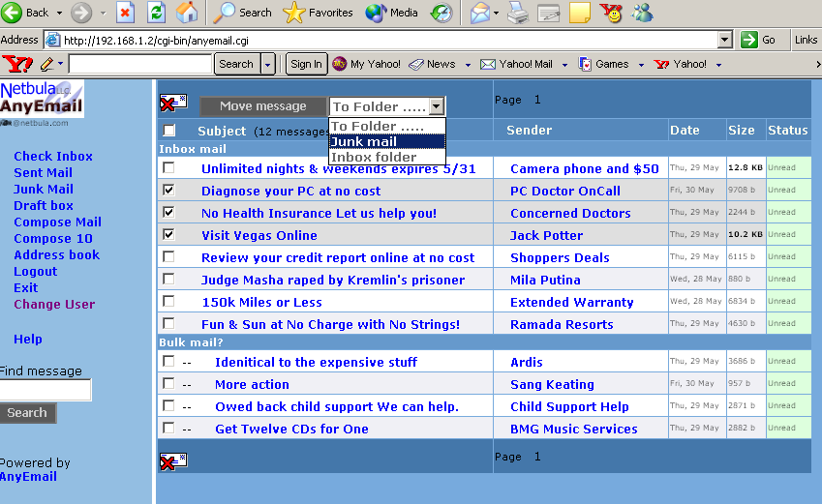Open Games in the Yahoo toolbar
822x504 pixels.
[x=603, y=64]
